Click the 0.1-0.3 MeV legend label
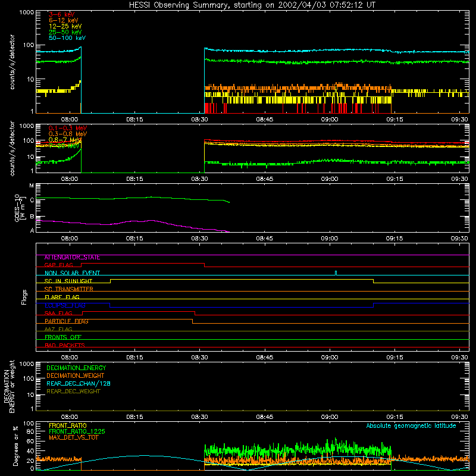Screen dimensions: 476x476 point(68,128)
